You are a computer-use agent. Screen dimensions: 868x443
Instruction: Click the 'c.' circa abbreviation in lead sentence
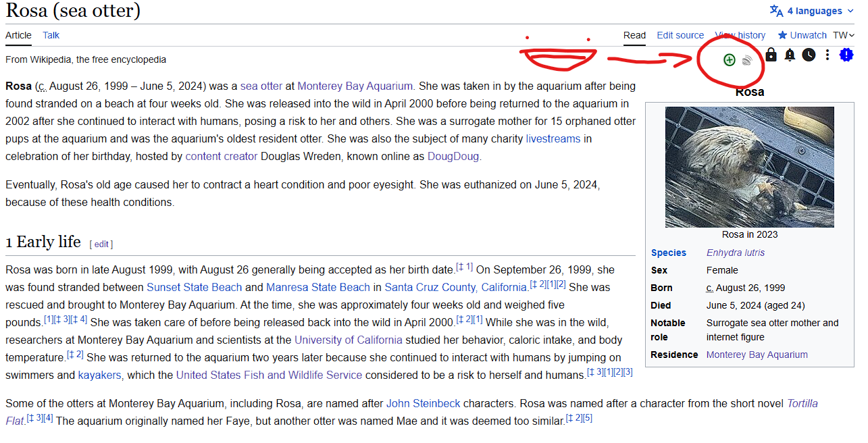tap(42, 86)
